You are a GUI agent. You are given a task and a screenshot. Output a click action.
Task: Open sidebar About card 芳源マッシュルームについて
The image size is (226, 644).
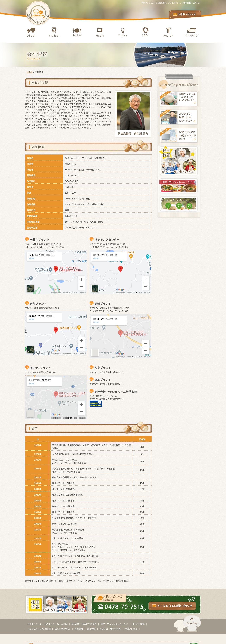[x=179, y=99]
